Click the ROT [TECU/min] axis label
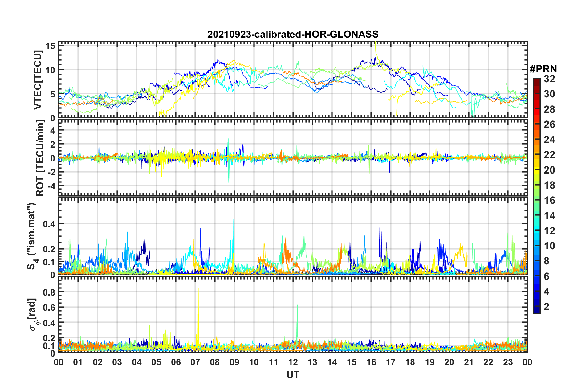Screen dimensions: 586x392 pyautogui.click(x=40, y=158)
